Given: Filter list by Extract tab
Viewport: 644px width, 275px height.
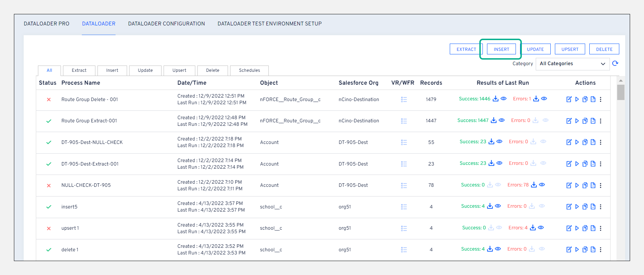Looking at the screenshot, I should (79, 70).
